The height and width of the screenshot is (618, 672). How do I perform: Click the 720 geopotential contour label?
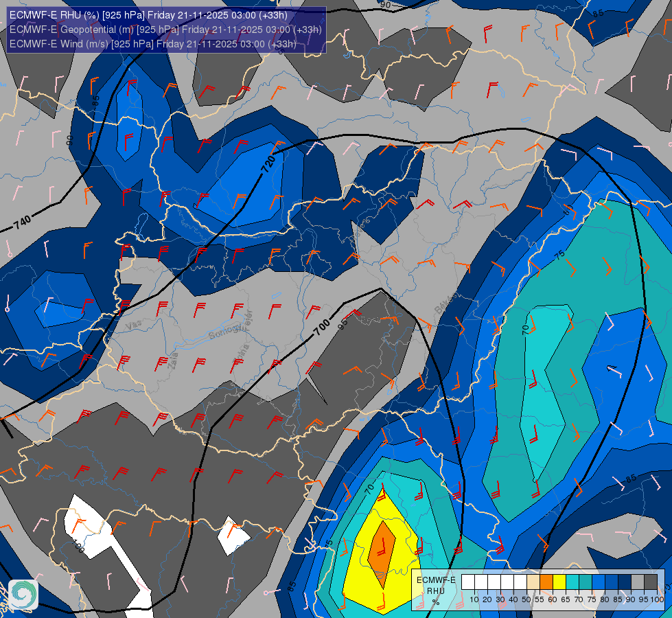pyautogui.click(x=268, y=164)
